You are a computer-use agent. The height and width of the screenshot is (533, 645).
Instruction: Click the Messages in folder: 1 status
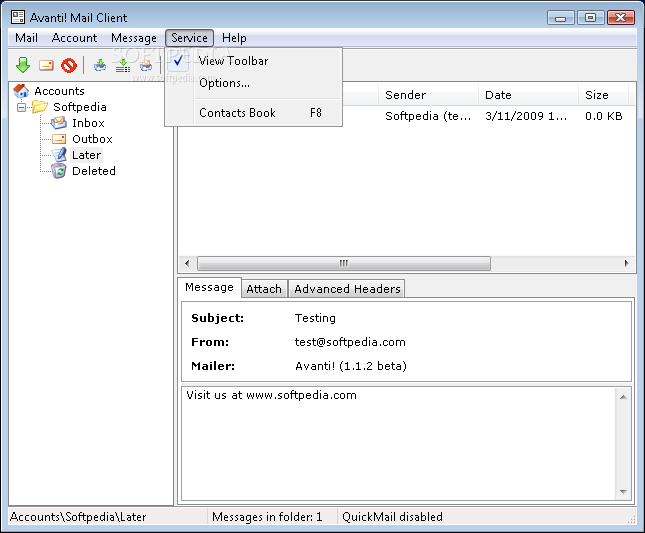(x=267, y=517)
